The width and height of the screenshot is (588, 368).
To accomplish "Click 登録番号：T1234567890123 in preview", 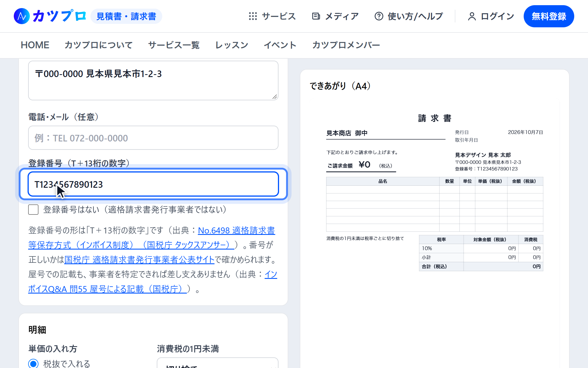I will (486, 169).
